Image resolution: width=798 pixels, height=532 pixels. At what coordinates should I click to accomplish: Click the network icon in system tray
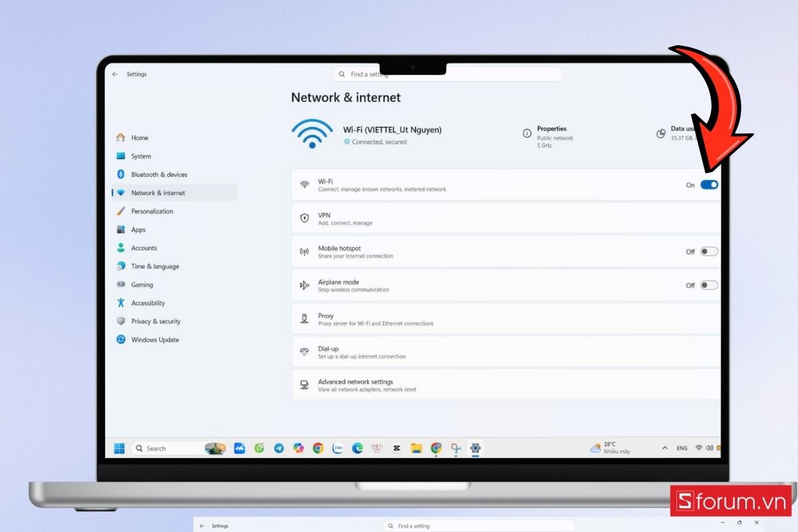click(699, 448)
